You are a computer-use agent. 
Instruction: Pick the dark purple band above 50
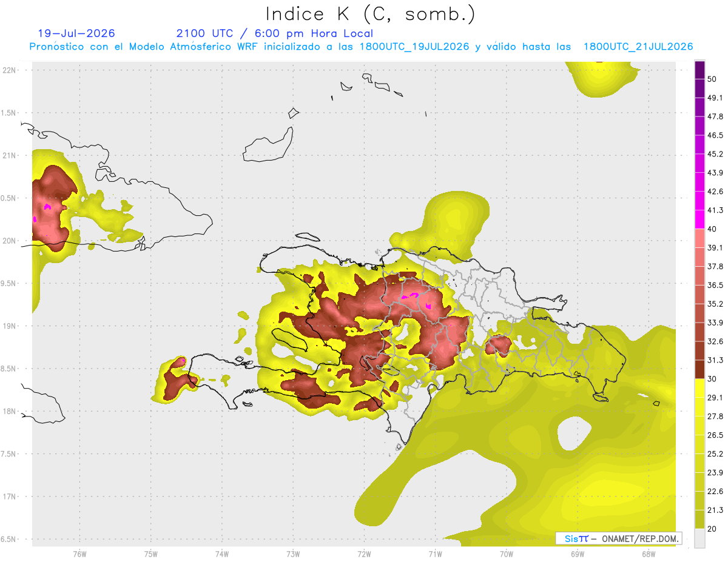click(700, 70)
